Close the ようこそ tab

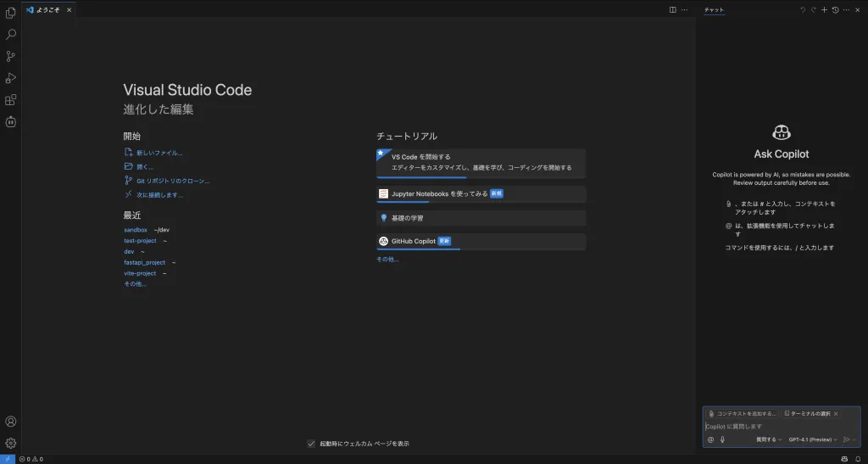coord(70,10)
